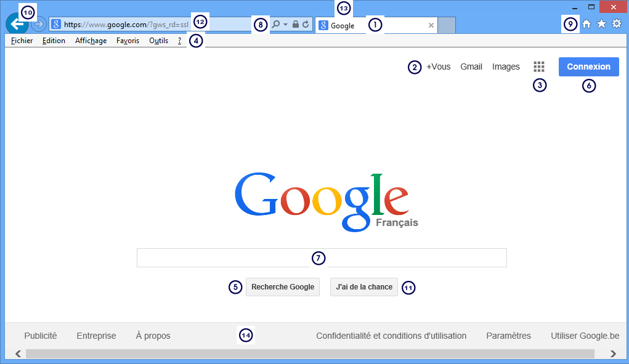The width and height of the screenshot is (629, 364).
Task: Click Utiliser Google.be link
Action: 585,336
